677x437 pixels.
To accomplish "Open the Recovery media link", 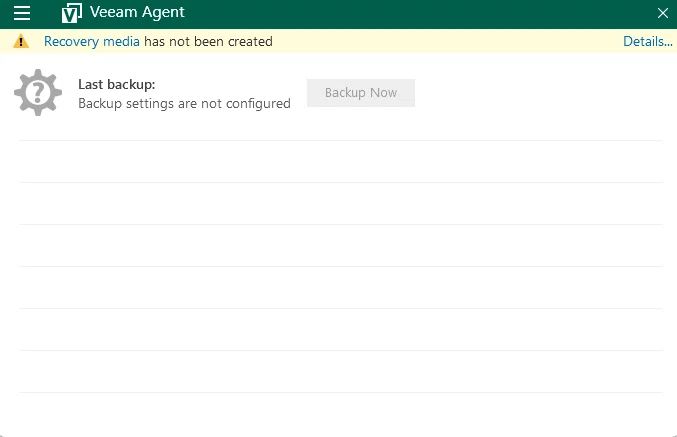I will pos(92,41).
